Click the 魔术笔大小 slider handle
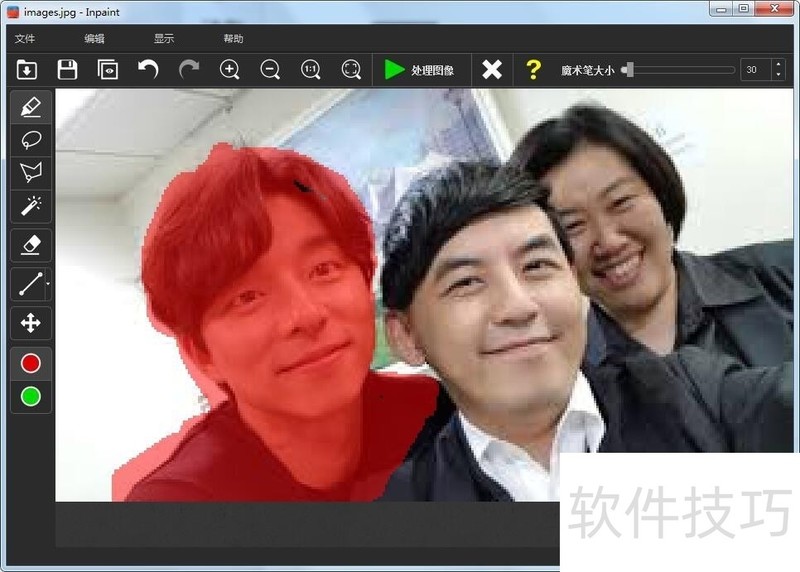Viewport: 800px width, 572px height. click(629, 69)
